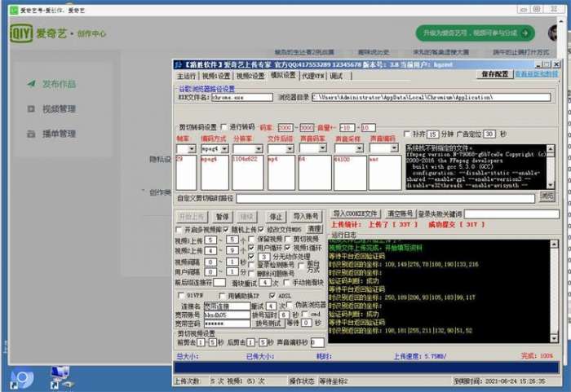Click the 导入账号 button
This screenshot has width=571, height=392.
(x=306, y=217)
